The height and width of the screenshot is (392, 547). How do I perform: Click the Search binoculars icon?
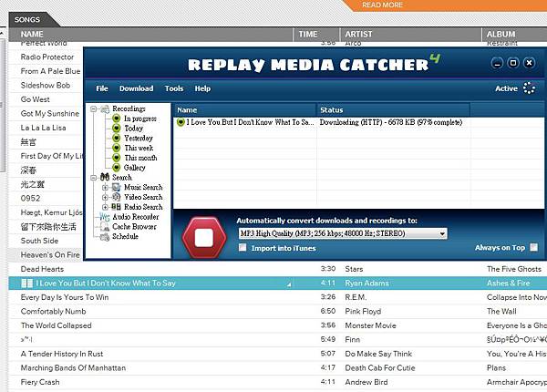pos(105,177)
